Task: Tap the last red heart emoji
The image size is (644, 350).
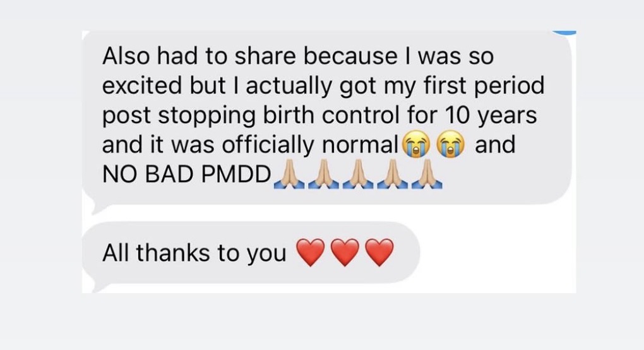Action: (379, 252)
